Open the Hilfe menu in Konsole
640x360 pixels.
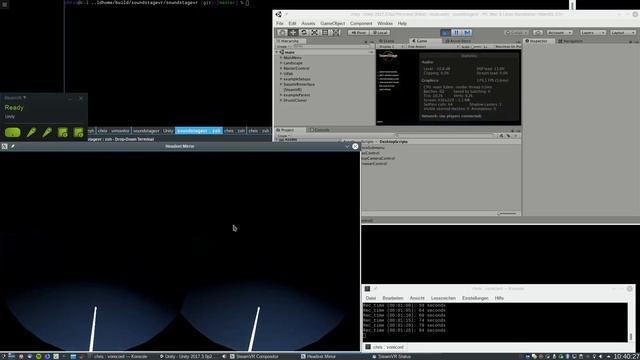coord(499,298)
